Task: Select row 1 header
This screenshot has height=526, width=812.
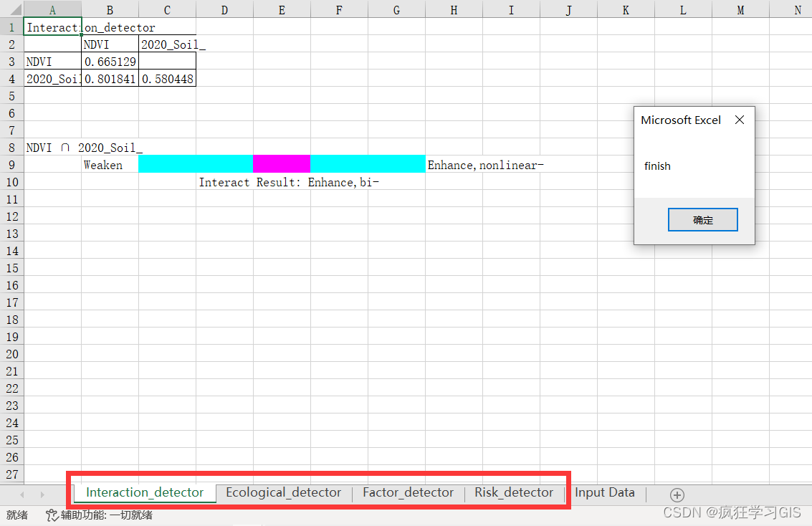Action: pyautogui.click(x=12, y=27)
